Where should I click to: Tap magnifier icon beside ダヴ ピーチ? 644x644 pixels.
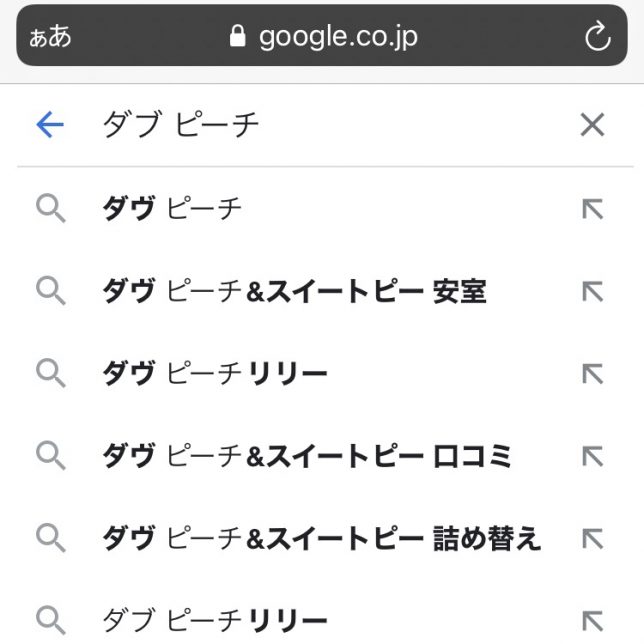point(50,209)
